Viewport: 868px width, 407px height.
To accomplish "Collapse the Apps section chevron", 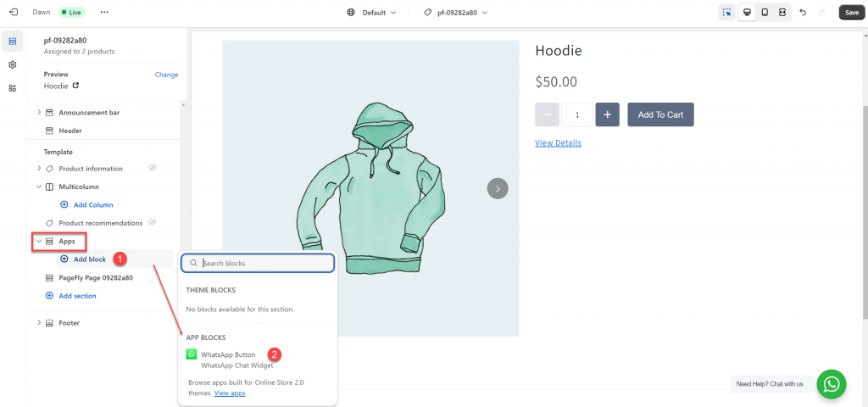I will [x=39, y=242].
